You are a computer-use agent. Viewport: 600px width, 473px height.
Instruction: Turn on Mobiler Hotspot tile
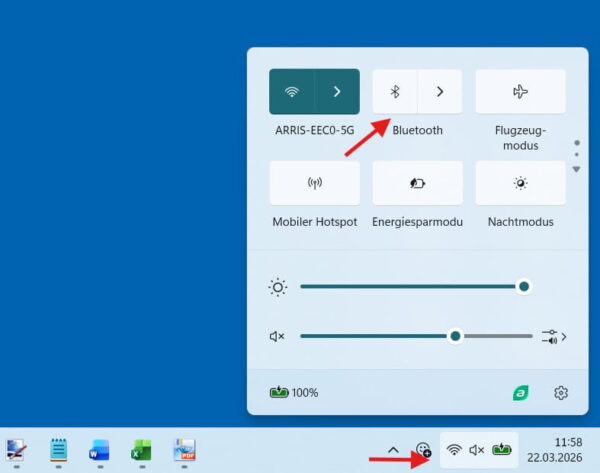tap(315, 183)
